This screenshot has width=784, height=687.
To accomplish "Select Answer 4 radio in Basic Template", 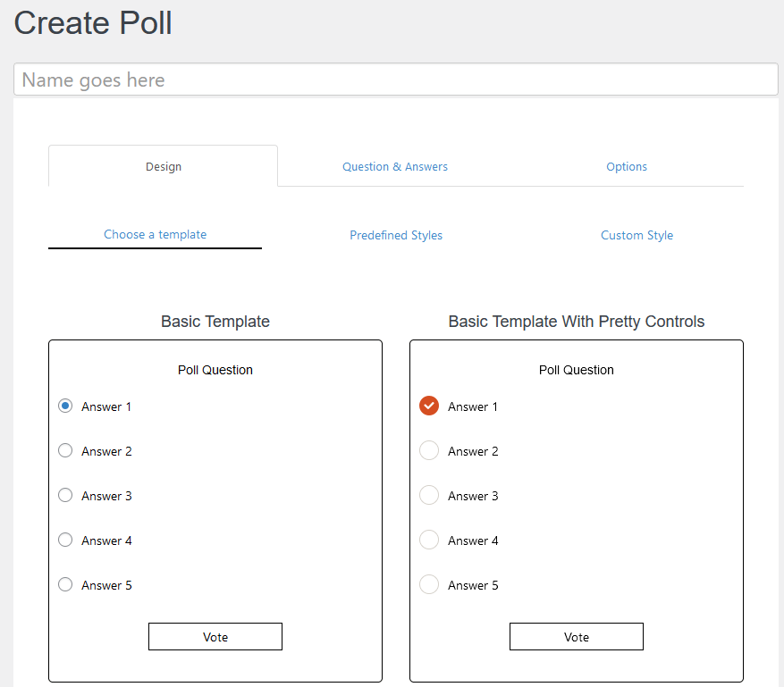I will 65,540.
